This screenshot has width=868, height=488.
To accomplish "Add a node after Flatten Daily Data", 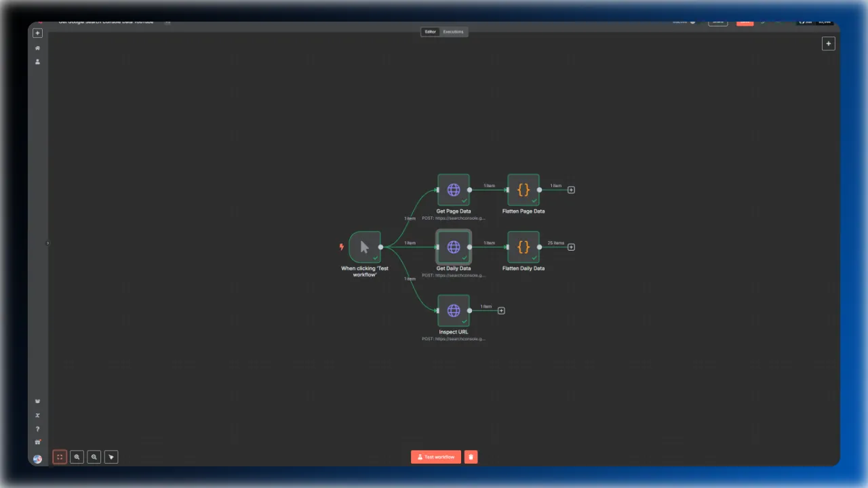I will [571, 247].
